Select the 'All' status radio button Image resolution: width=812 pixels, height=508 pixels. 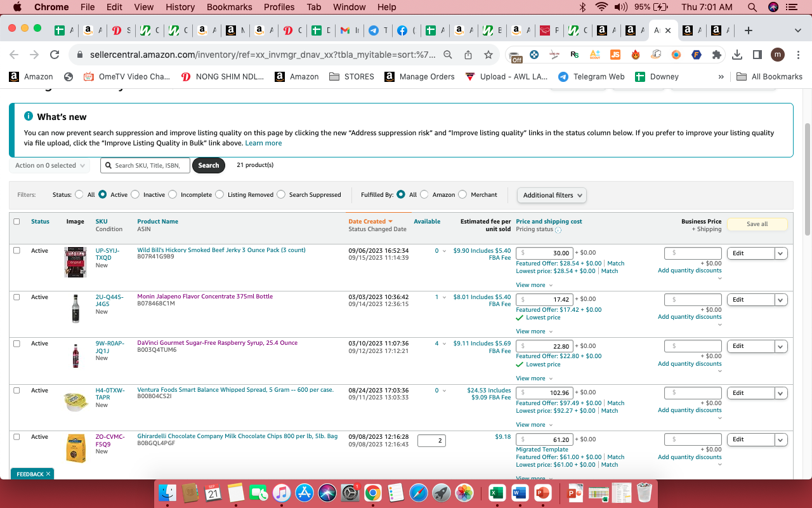coord(79,195)
